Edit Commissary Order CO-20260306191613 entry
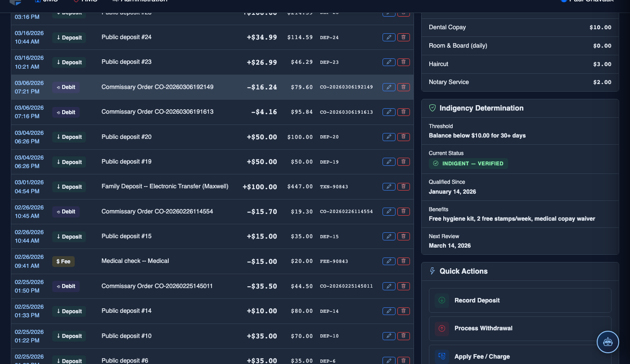 pyautogui.click(x=389, y=112)
